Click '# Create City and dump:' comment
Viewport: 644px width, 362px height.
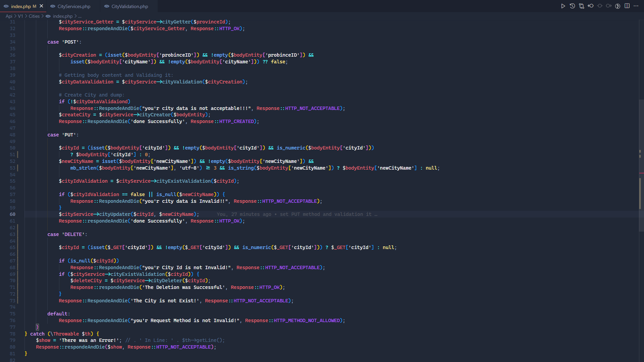tap(92, 95)
